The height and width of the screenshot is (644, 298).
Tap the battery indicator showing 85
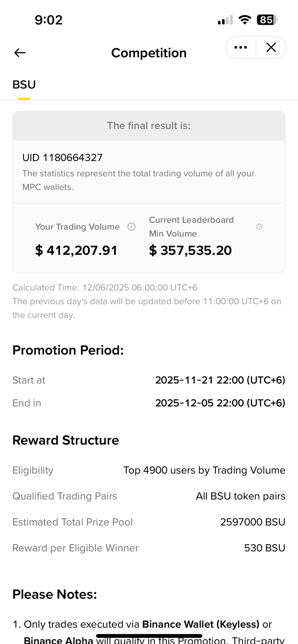coord(267,20)
